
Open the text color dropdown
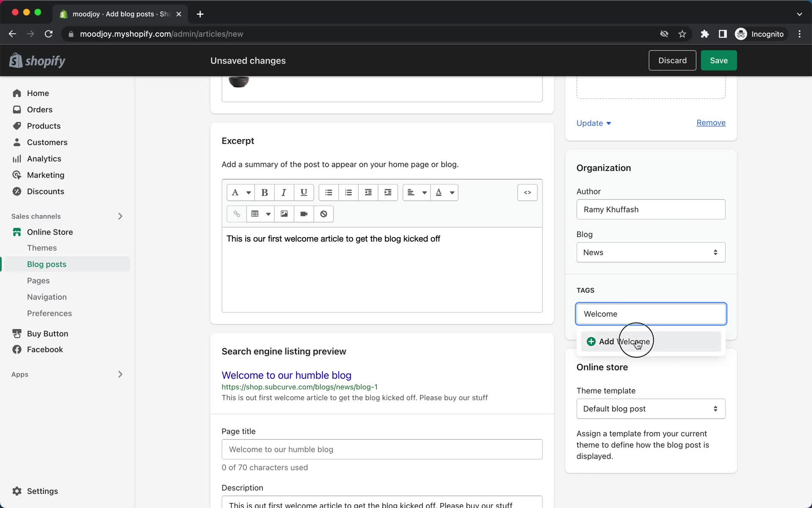click(x=444, y=193)
